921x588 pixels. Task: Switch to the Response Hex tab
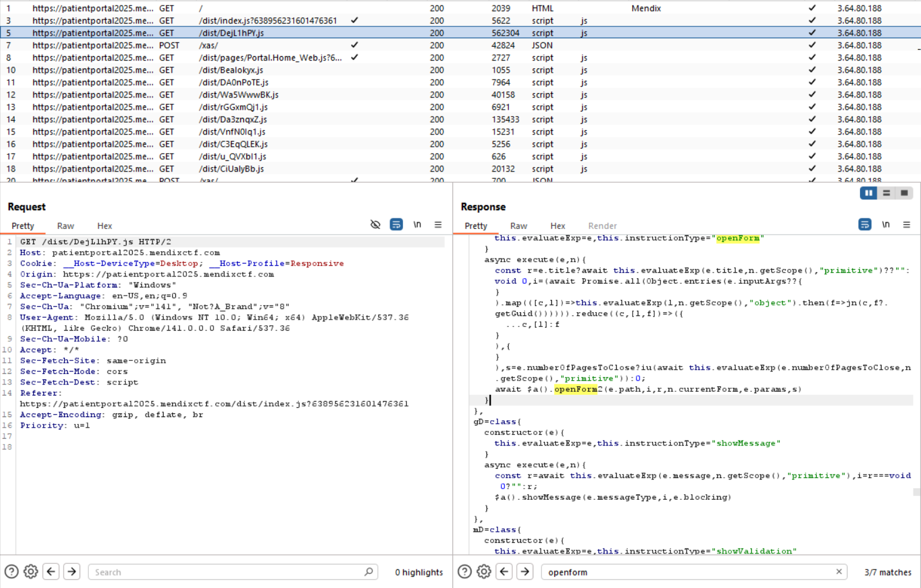(558, 226)
